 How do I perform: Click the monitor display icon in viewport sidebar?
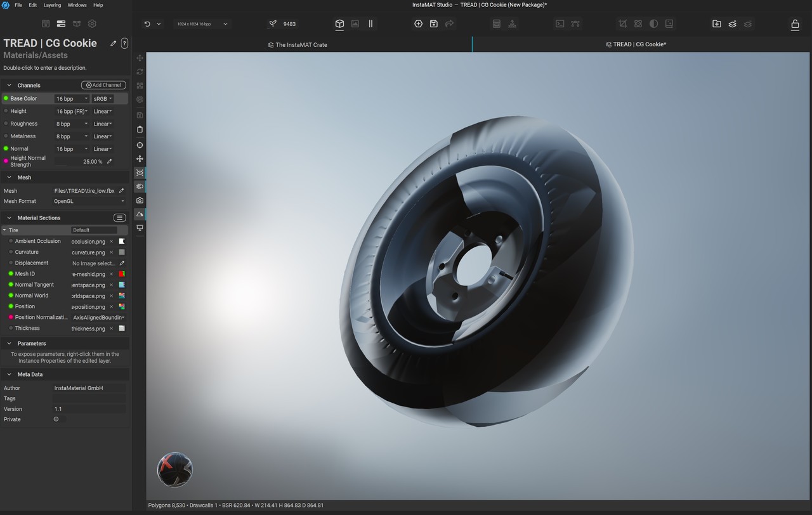coord(140,228)
